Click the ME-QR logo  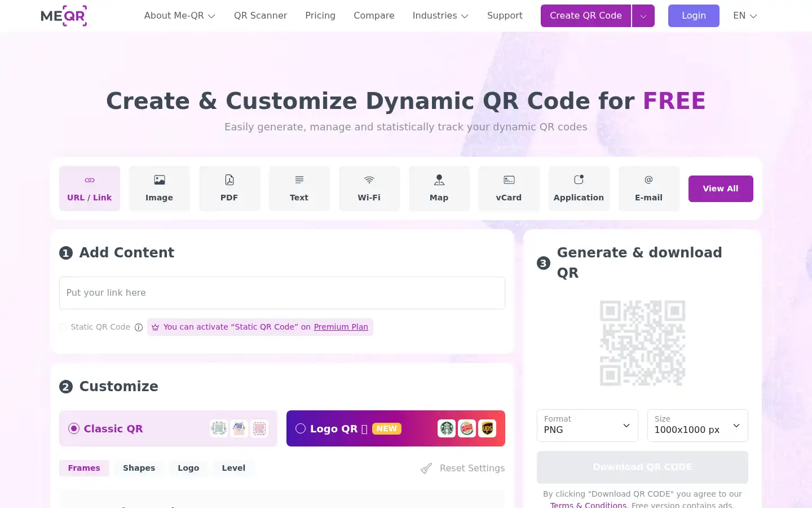pos(64,16)
